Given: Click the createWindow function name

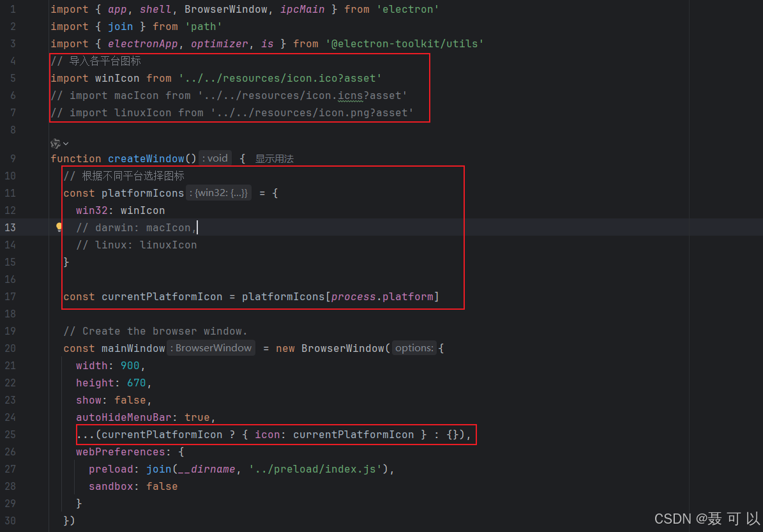Looking at the screenshot, I should tap(146, 158).
